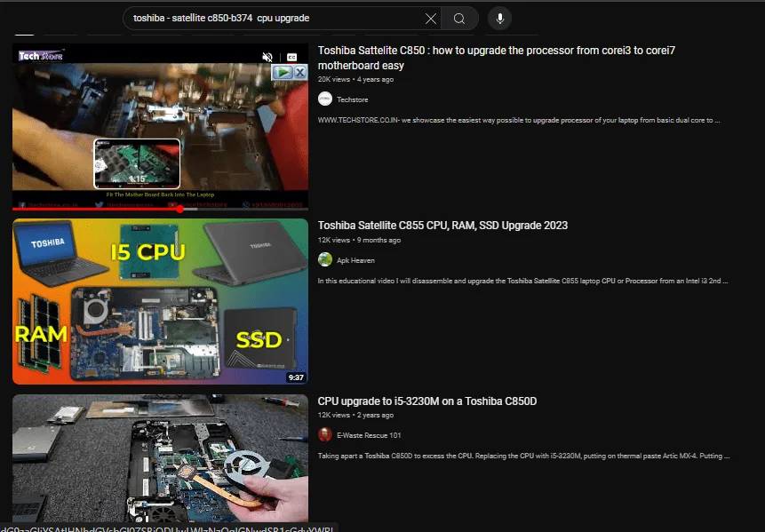Image resolution: width=765 pixels, height=532 pixels.
Task: Clear the search query with the X icon
Action: coord(430,19)
